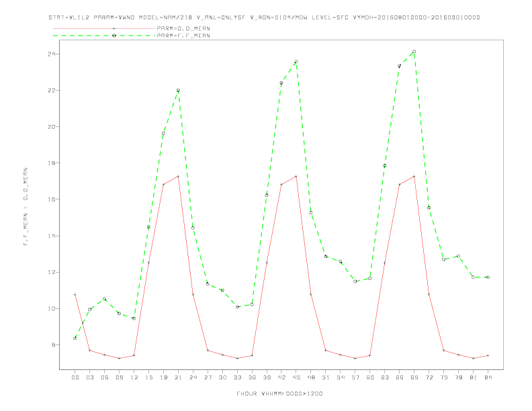
Task: Click red O.O_MEAN peak point at hour 69
Action: [414, 177]
